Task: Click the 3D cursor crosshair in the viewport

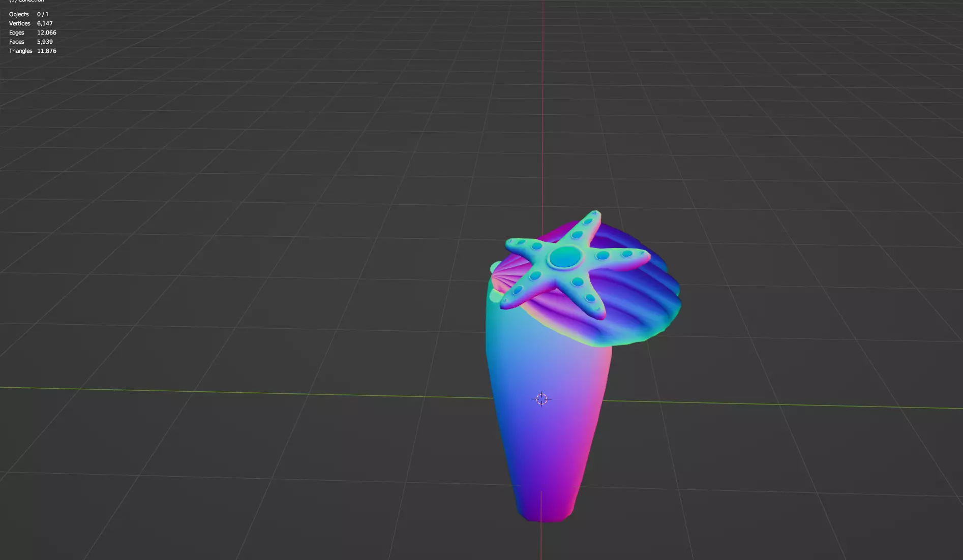Action: point(541,399)
